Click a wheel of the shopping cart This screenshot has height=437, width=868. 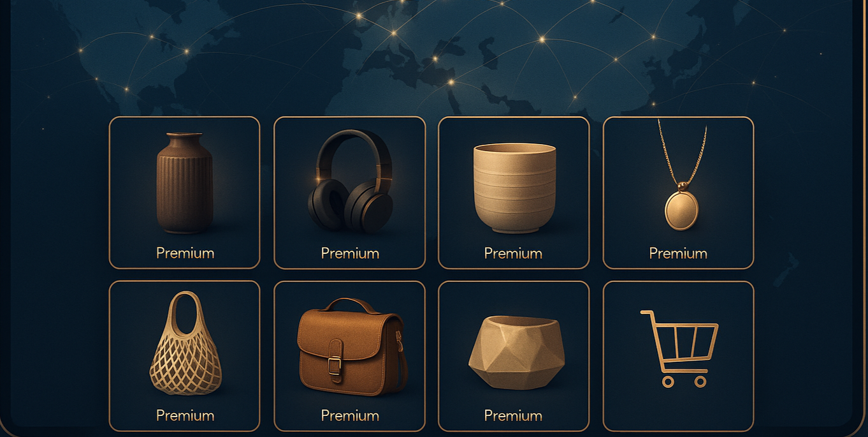[668, 381]
